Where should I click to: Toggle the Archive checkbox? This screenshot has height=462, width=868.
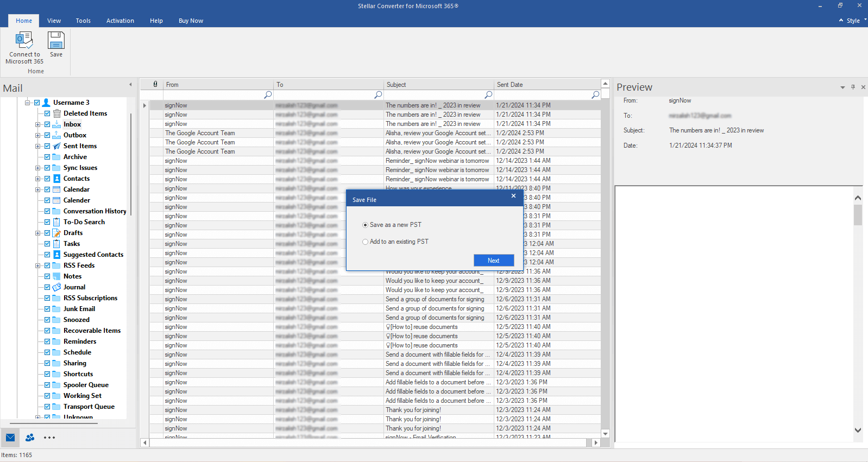pyautogui.click(x=47, y=157)
